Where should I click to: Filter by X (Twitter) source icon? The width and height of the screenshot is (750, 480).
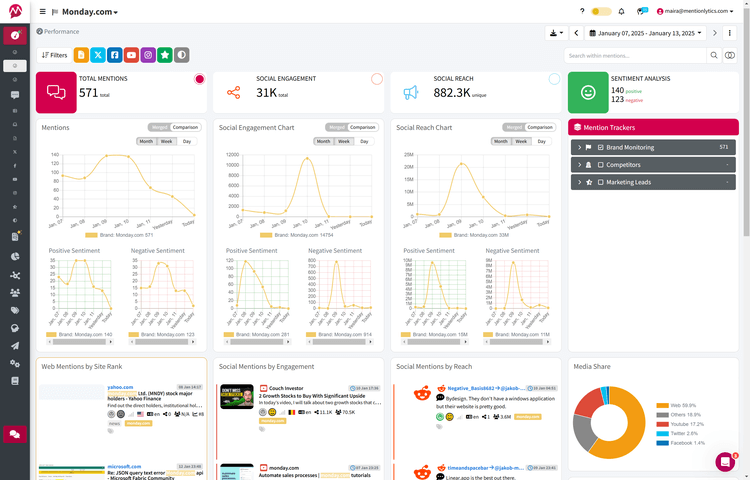click(x=98, y=55)
